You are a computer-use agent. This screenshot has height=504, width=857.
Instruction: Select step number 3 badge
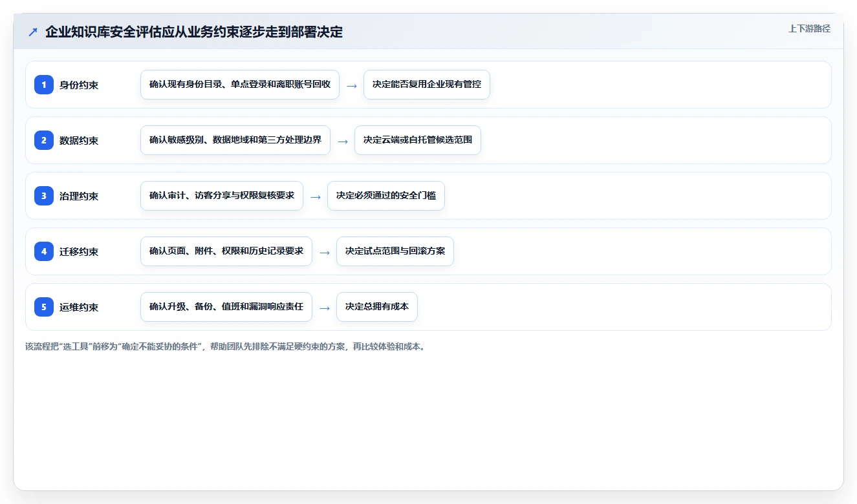44,196
